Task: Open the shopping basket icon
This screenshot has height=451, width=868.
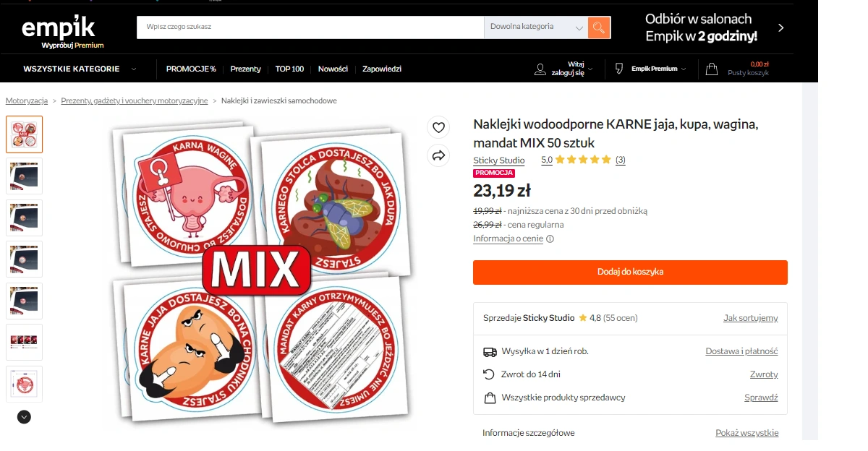Action: pos(712,69)
